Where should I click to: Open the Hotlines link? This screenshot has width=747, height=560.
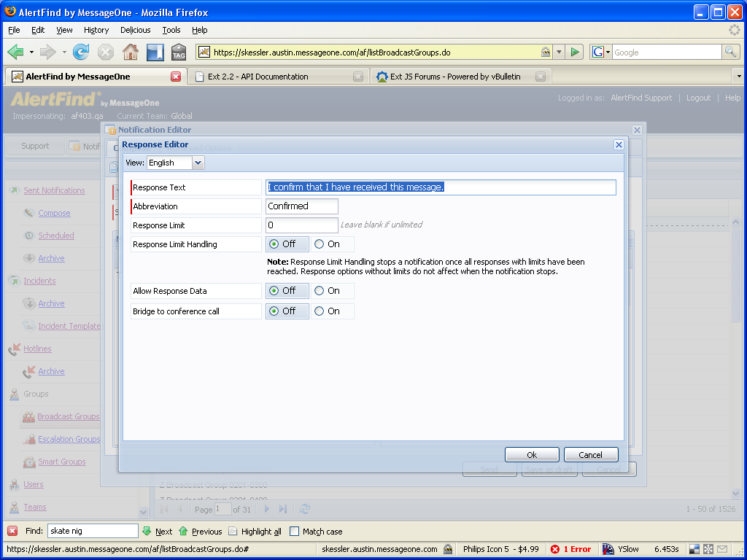pyautogui.click(x=37, y=349)
